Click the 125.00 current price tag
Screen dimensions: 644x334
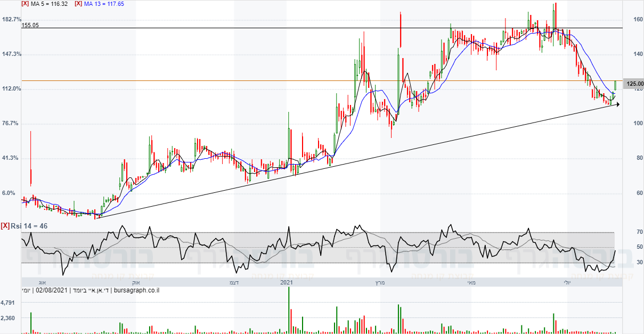[x=634, y=84]
